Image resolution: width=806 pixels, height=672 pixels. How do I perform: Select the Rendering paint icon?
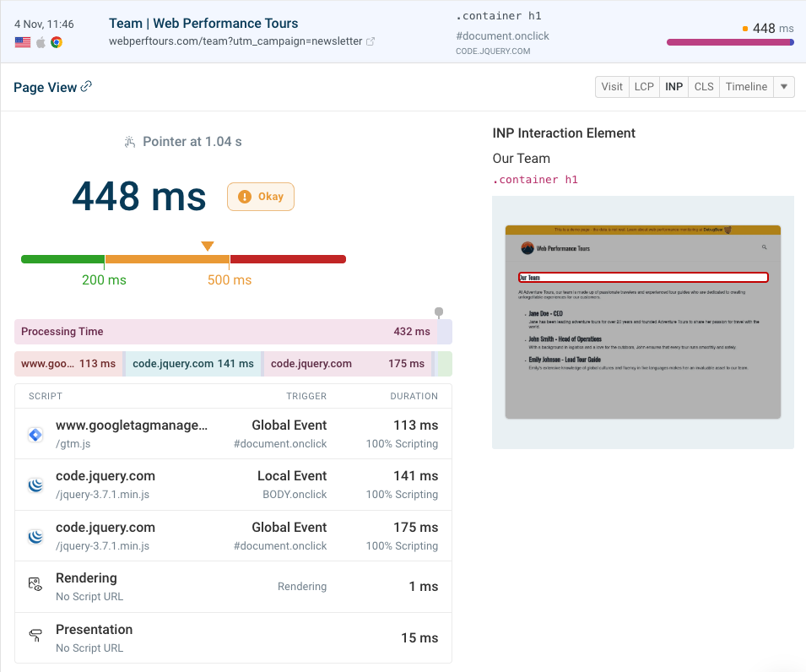pyautogui.click(x=35, y=583)
